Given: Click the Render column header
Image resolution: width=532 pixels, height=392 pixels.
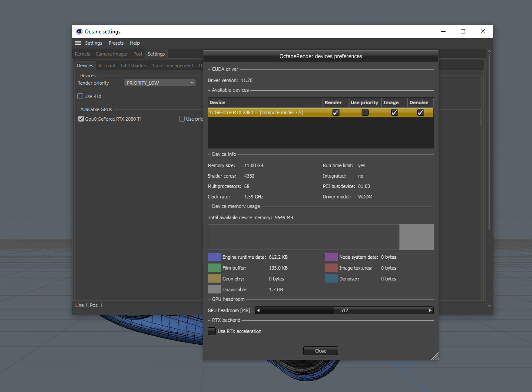Looking at the screenshot, I should (x=336, y=102).
